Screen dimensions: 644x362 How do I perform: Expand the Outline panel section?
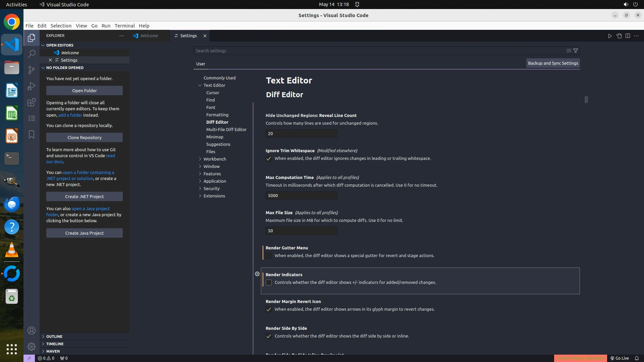pyautogui.click(x=54, y=337)
